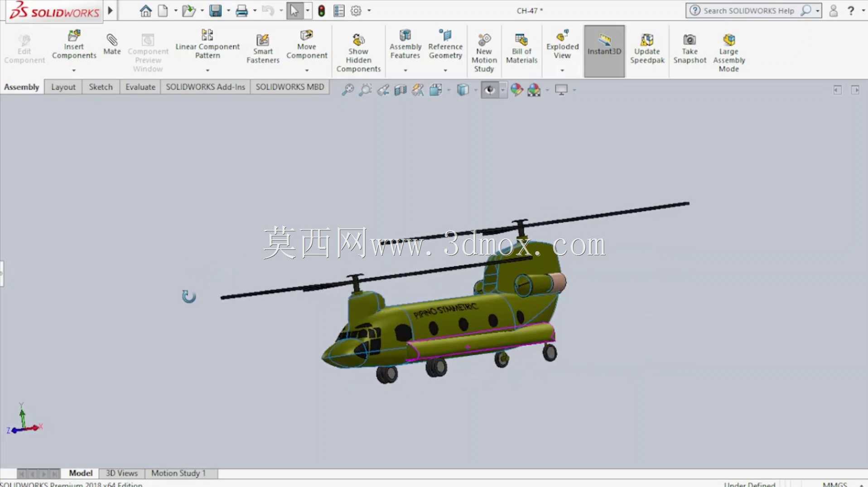Screen dimensions: 868x487
Task: Select the Model tab
Action: pyautogui.click(x=81, y=473)
